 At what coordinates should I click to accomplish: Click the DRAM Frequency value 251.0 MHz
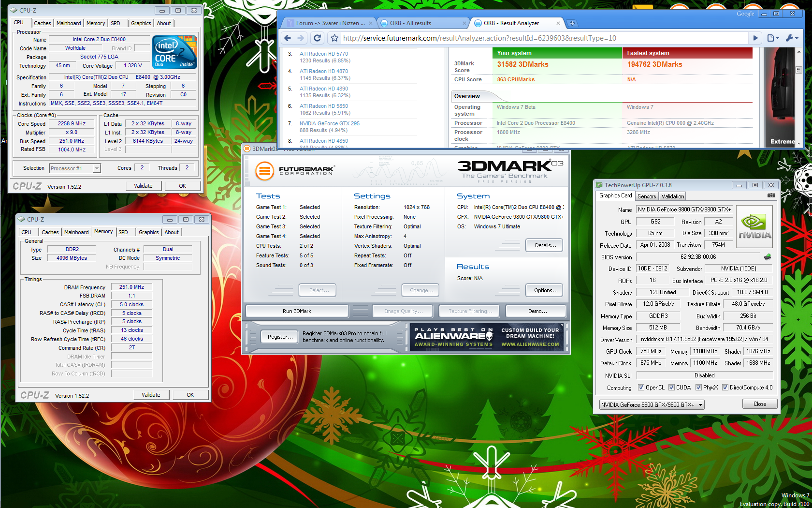pos(132,287)
